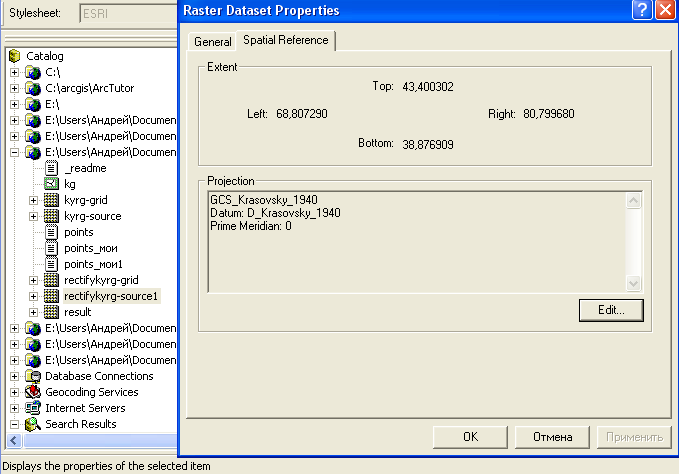This screenshot has width=679, height=474.
Task: Collapse the Search Results node
Action: coord(14,425)
